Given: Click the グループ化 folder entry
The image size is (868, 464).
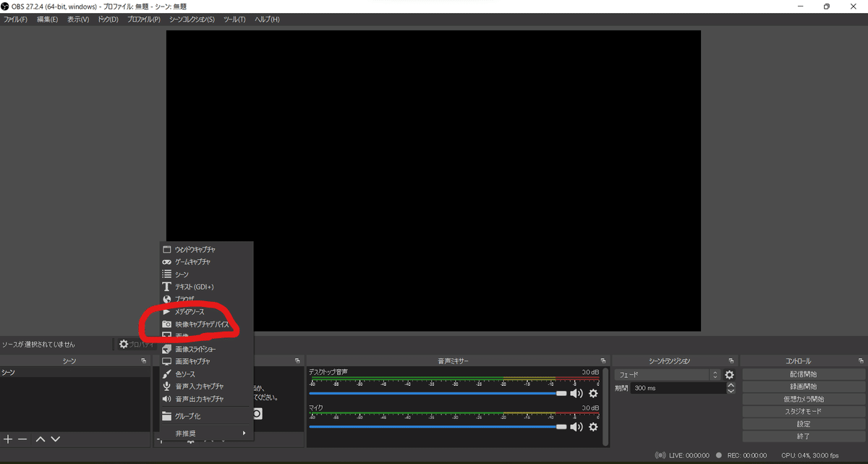Looking at the screenshot, I should click(x=206, y=416).
